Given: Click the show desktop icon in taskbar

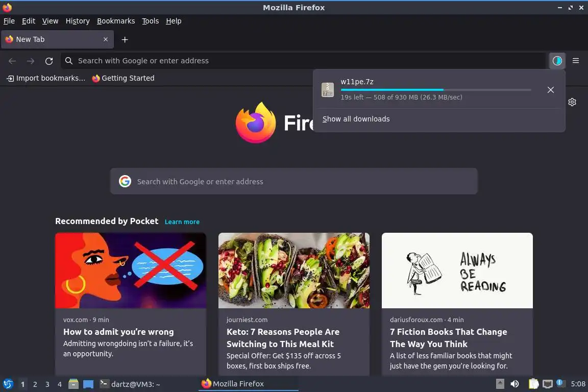Looking at the screenshot, I should pos(88,384).
